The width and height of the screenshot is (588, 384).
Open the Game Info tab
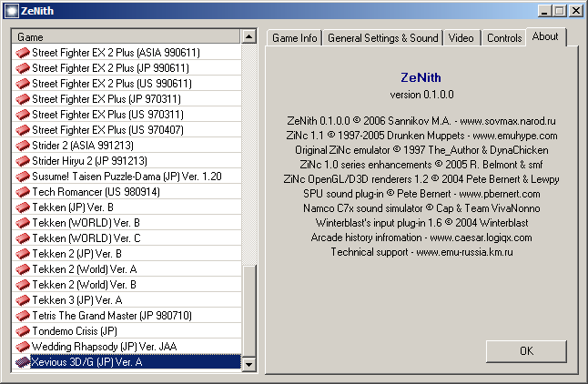(x=294, y=38)
